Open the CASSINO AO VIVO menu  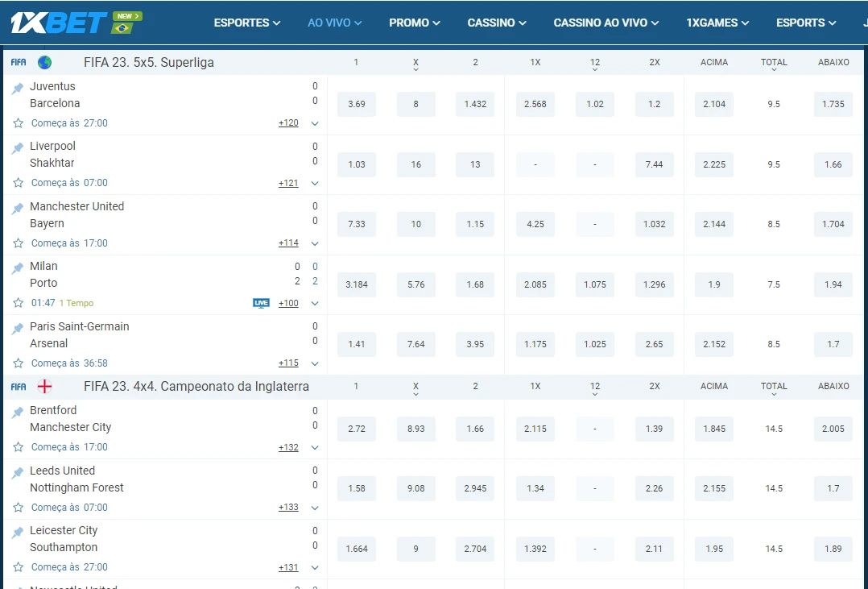point(606,23)
